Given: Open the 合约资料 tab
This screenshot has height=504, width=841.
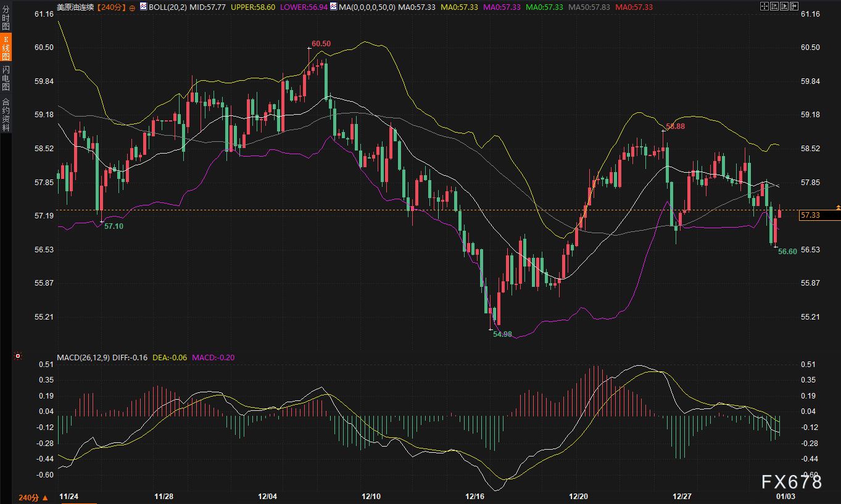Looking at the screenshot, I should click(6, 114).
